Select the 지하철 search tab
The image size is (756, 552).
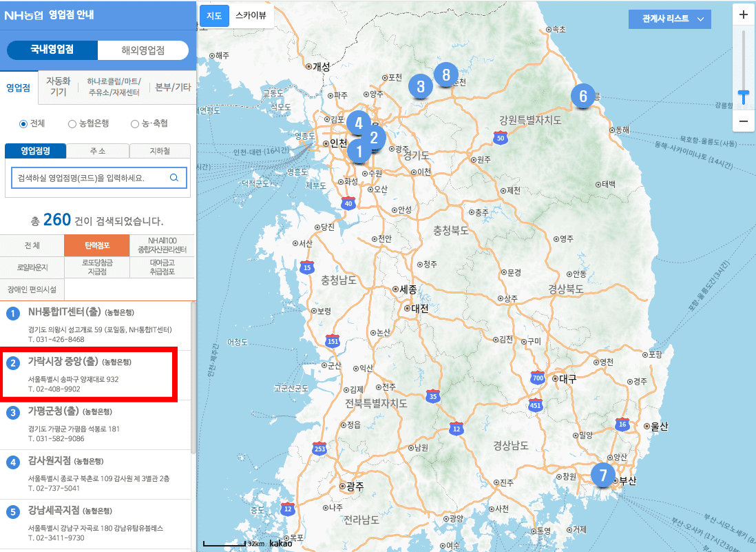pyautogui.click(x=160, y=151)
